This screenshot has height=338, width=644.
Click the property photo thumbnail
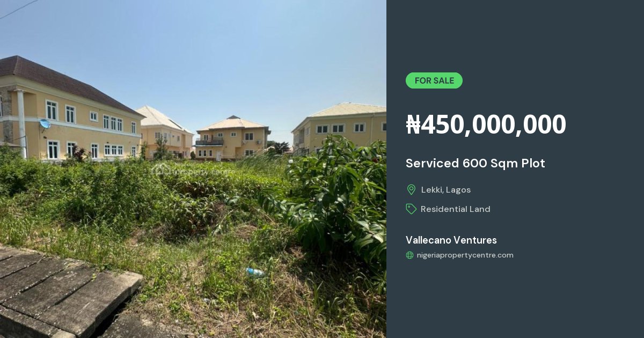click(x=193, y=169)
